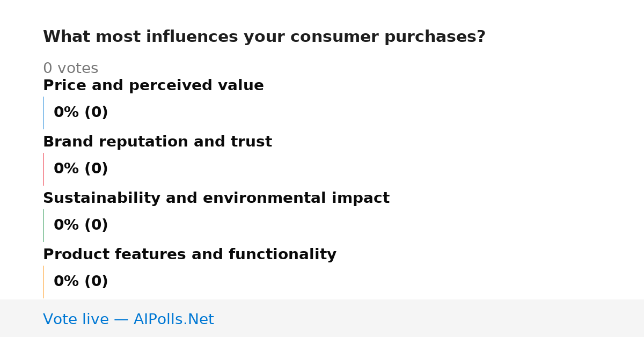Click the green bar marker for Sustainability
This screenshot has height=337, width=644.
point(43,225)
